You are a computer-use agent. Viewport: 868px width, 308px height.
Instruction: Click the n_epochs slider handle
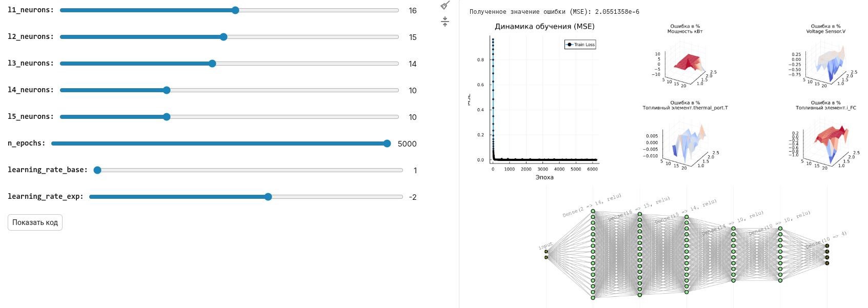pyautogui.click(x=387, y=143)
